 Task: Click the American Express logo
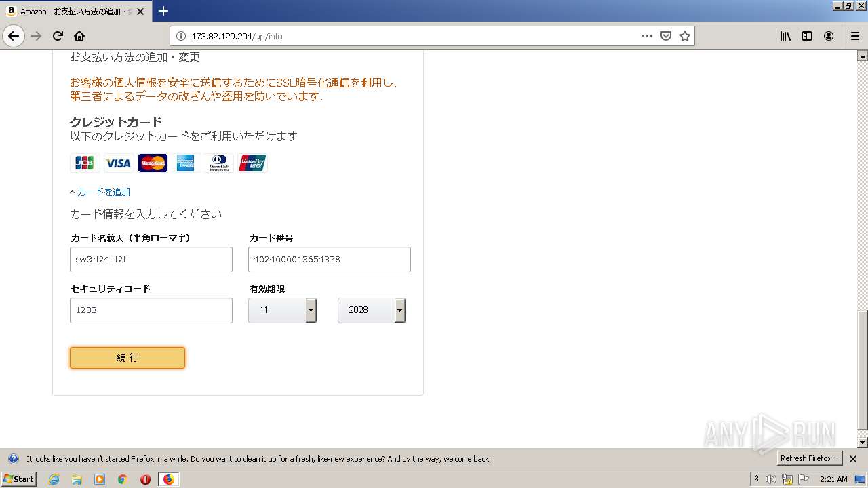185,163
